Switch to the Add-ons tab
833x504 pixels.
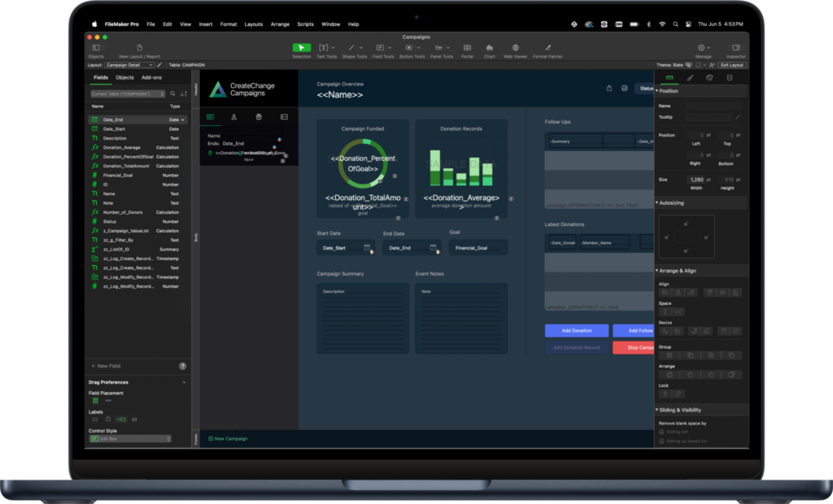tap(151, 77)
